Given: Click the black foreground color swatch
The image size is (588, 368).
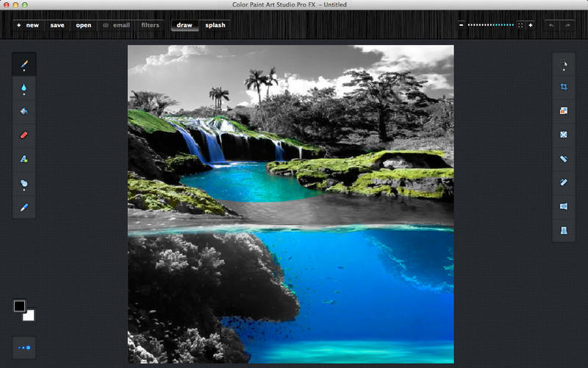Looking at the screenshot, I should click(20, 306).
